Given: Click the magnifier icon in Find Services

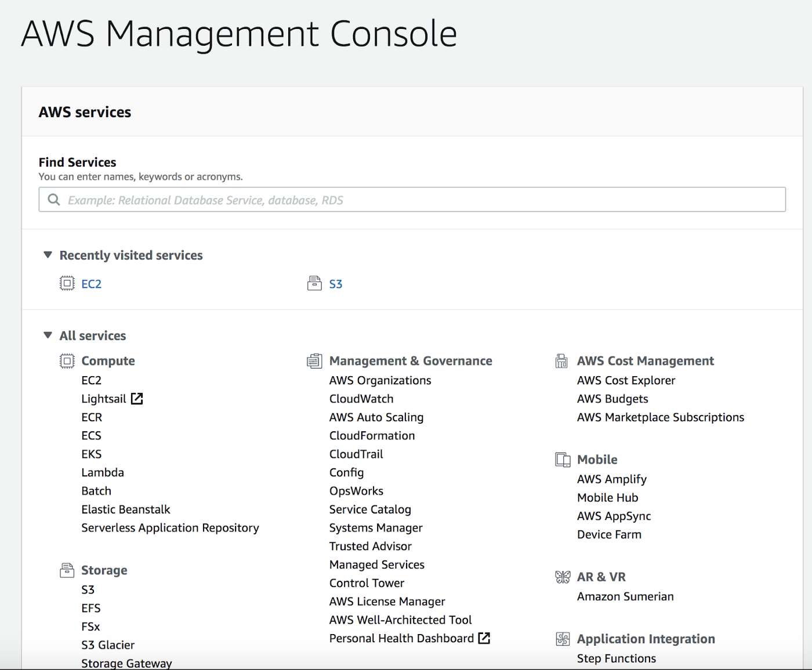Looking at the screenshot, I should pos(54,200).
